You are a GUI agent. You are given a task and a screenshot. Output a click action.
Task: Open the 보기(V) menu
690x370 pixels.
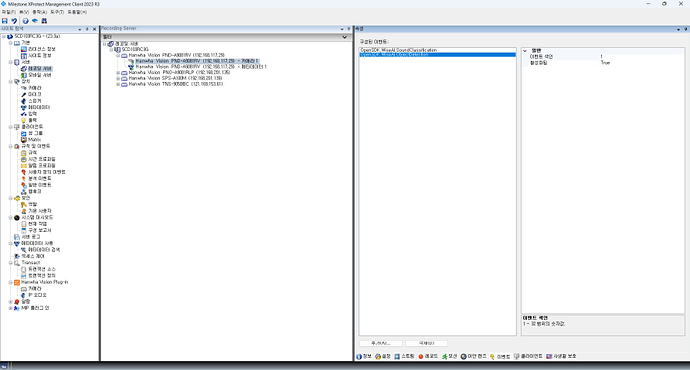tap(24, 12)
